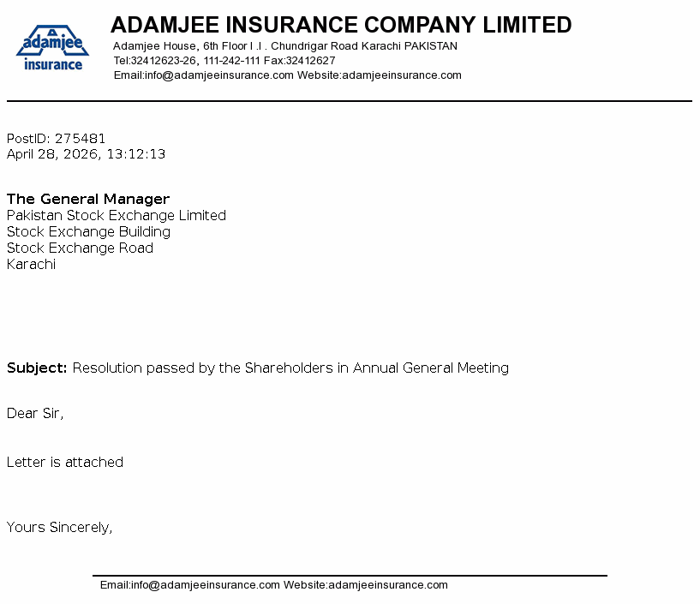Click the bold Subject label
Image resolution: width=700 pixels, height=604 pixels.
[37, 368]
